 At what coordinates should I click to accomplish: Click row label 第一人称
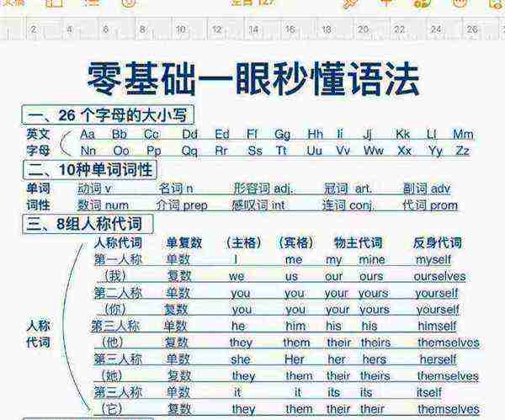coord(118,259)
